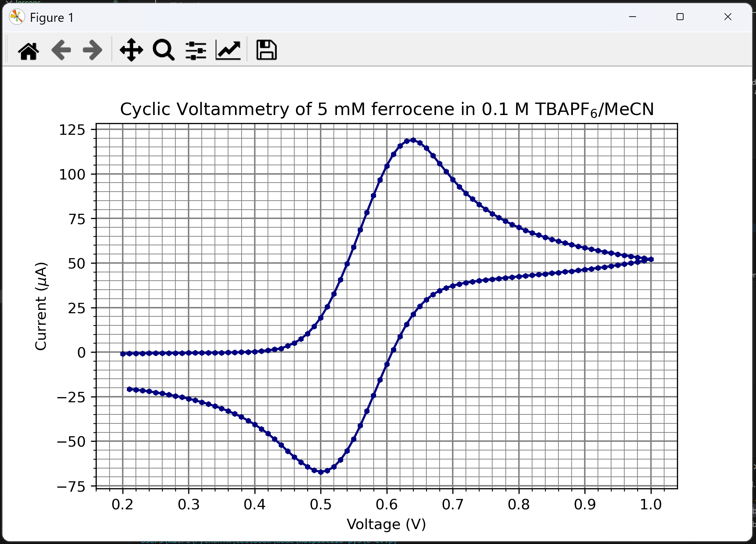Click the plot title about ferrocene voltammetry

coord(386,109)
